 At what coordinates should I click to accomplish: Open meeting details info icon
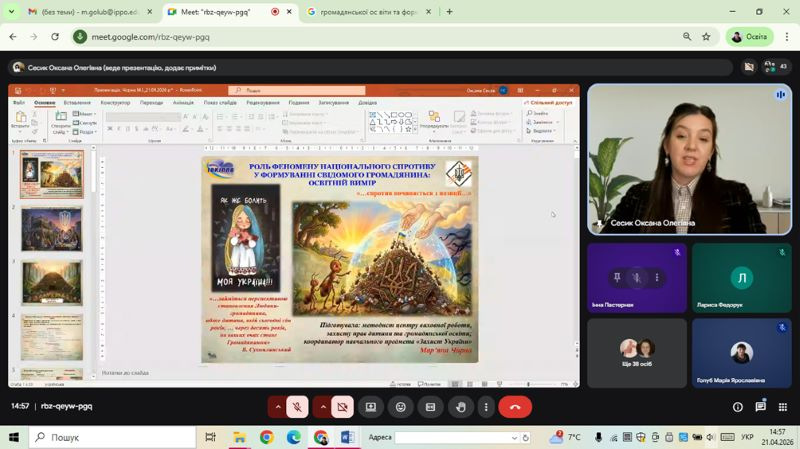click(x=738, y=407)
